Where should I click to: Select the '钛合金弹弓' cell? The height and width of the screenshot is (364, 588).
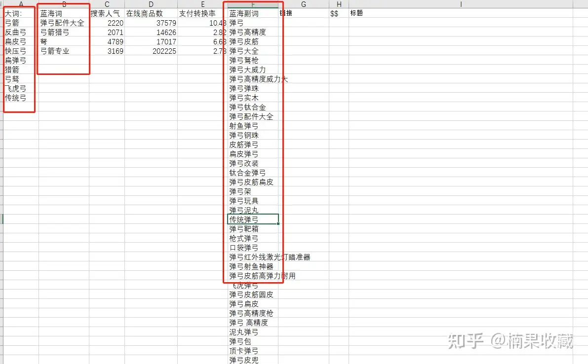(253, 173)
